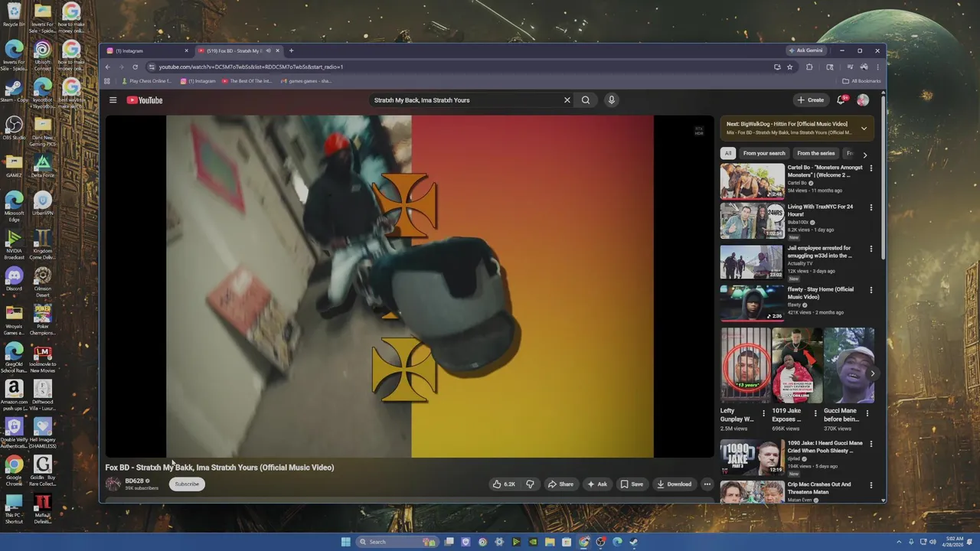Open the YouTube account avatar menu

(x=863, y=100)
